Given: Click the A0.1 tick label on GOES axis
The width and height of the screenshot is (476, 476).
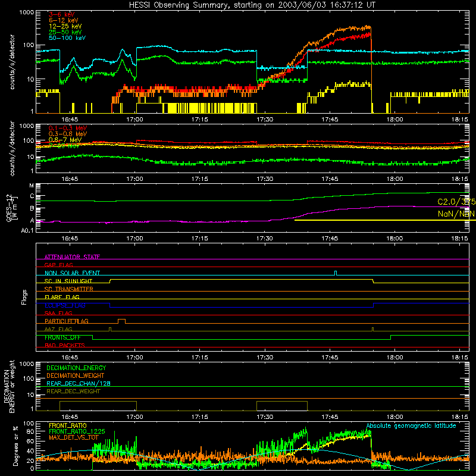Looking at the screenshot, I should pyautogui.click(x=27, y=231).
